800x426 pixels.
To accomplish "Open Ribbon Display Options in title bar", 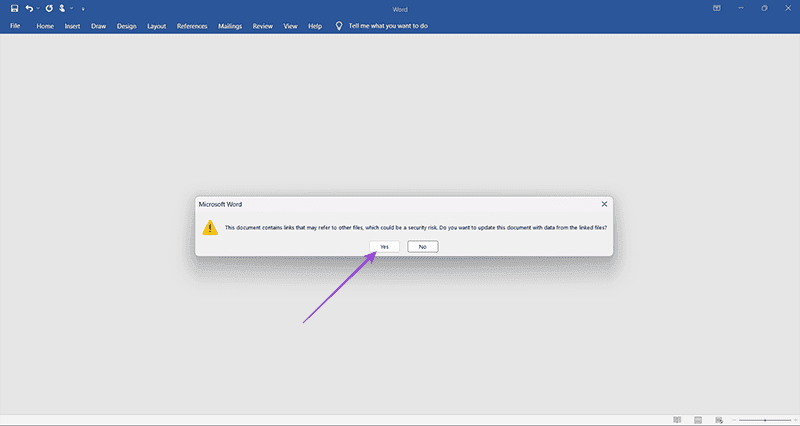I will [x=717, y=8].
